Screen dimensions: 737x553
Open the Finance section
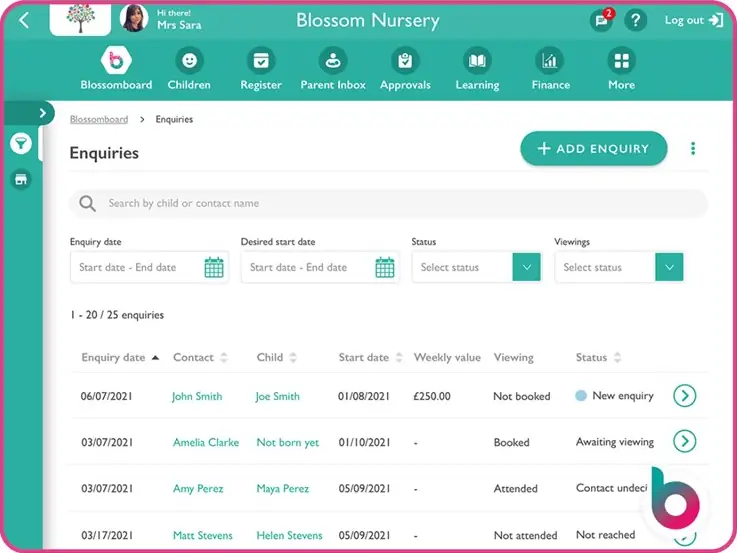pos(550,68)
